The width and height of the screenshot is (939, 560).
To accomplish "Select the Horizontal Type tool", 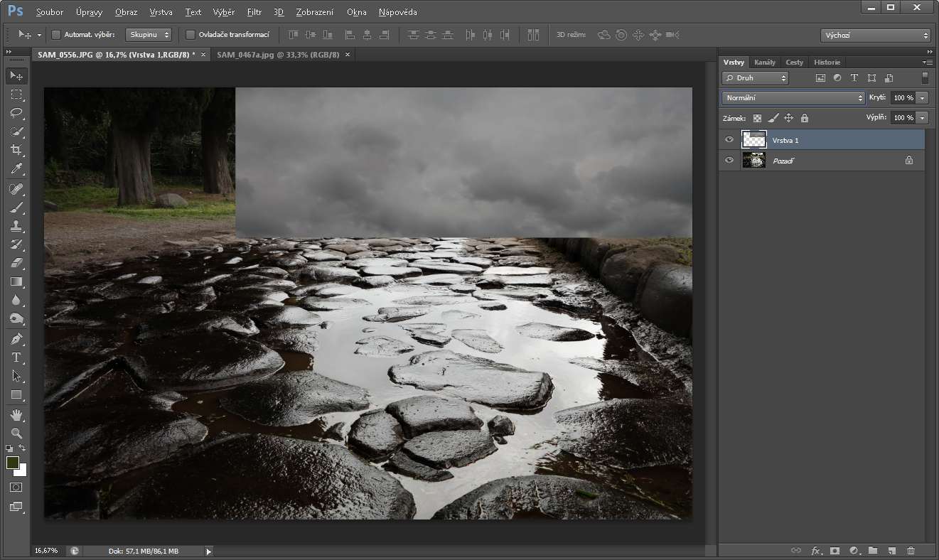I will pyautogui.click(x=16, y=357).
